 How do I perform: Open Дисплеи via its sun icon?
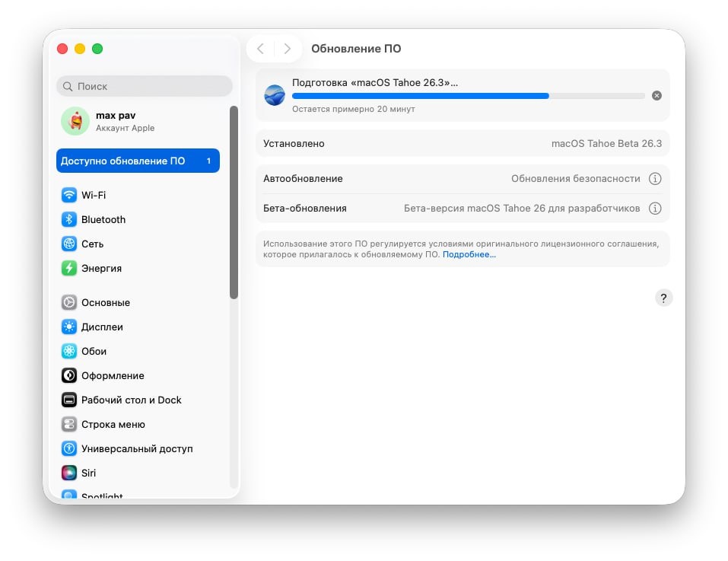(x=69, y=327)
